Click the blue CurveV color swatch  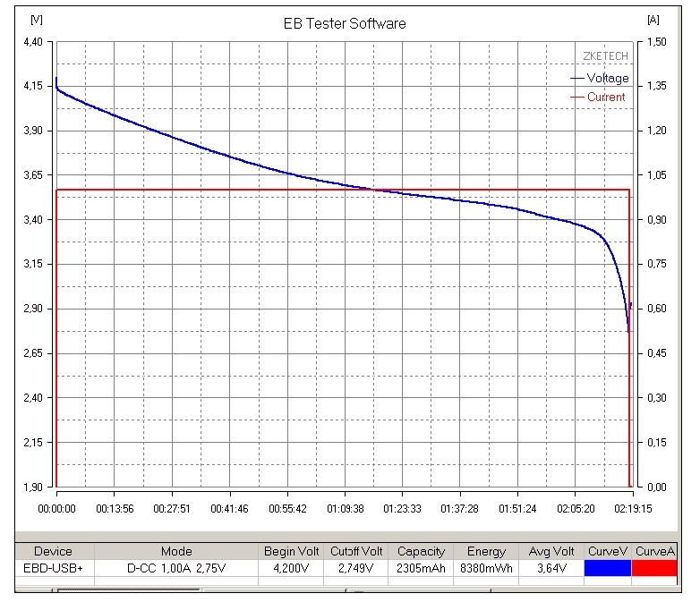[x=609, y=567]
